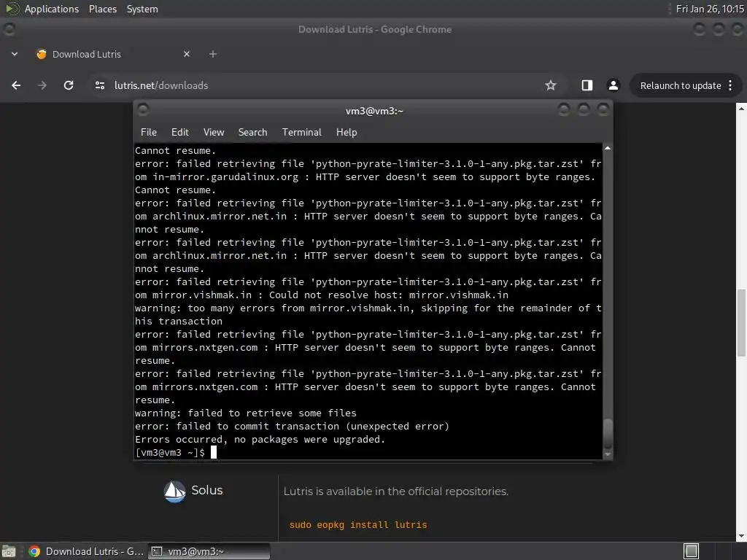Switch to Download Lutris Chrome taskbar item
The width and height of the screenshot is (747, 560).
(x=86, y=551)
